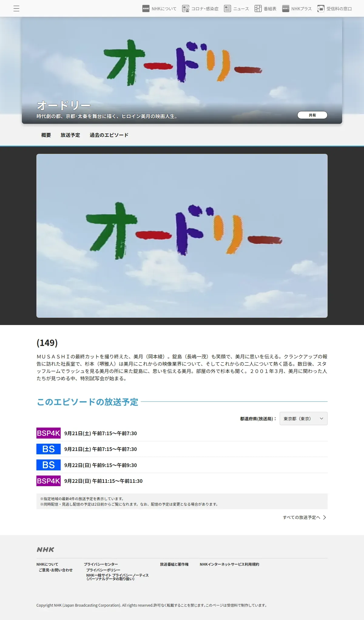The height and width of the screenshot is (620, 364).
Task: Click このエピソードの放送予定 section heading
Action: click(87, 402)
